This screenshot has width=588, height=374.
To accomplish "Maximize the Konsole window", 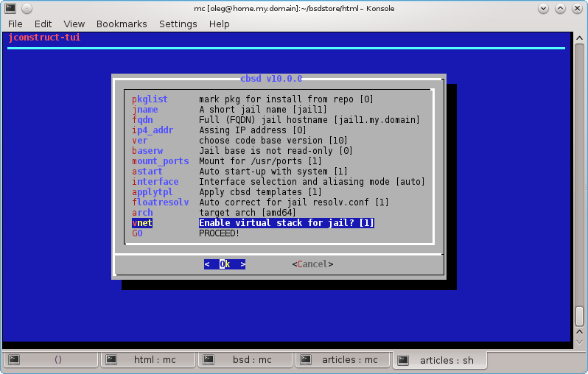I will coord(560,8).
